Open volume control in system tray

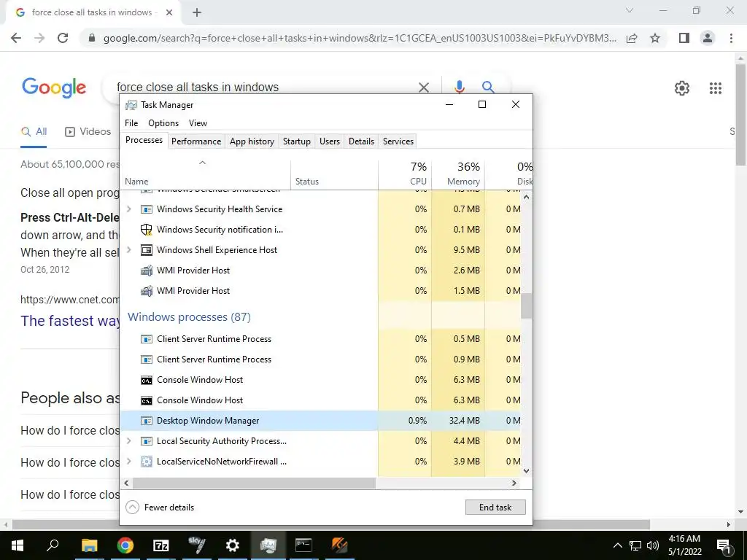coord(653,545)
